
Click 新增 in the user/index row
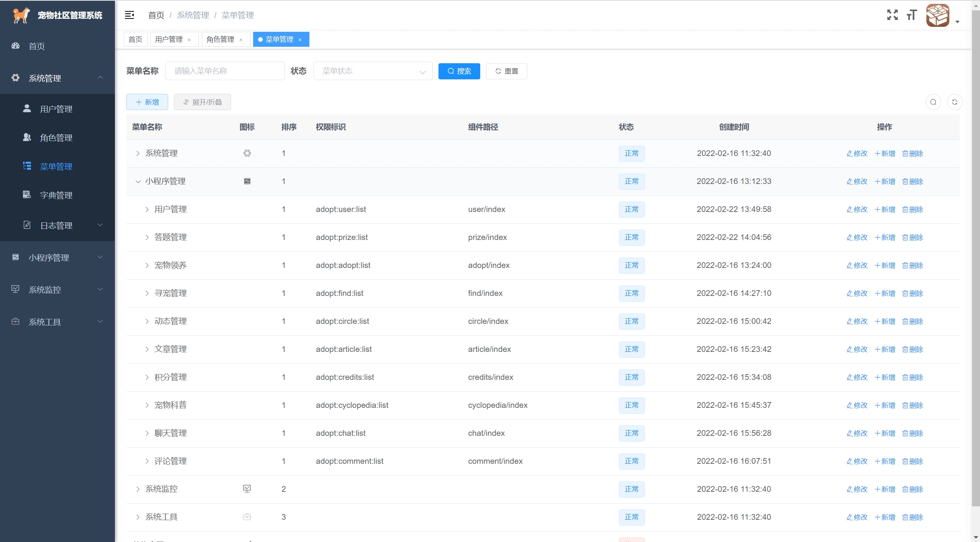(x=885, y=209)
